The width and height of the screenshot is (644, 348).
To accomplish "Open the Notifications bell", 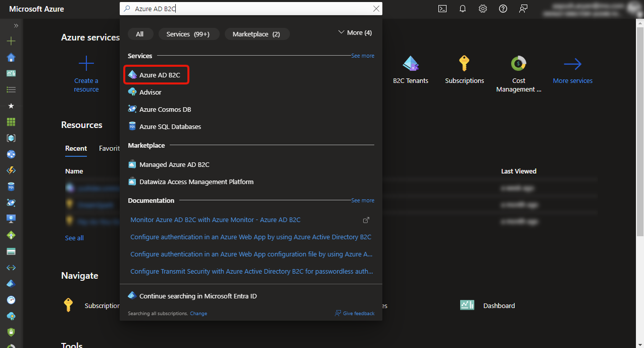I will [x=462, y=9].
